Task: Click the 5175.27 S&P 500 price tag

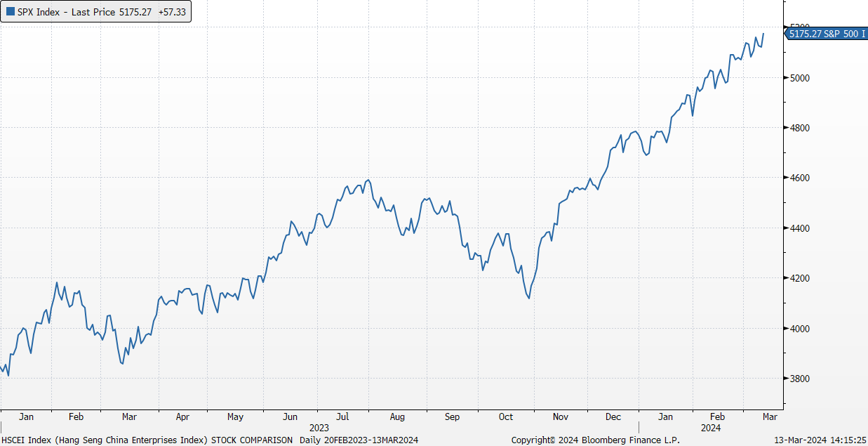Action: tap(826, 33)
